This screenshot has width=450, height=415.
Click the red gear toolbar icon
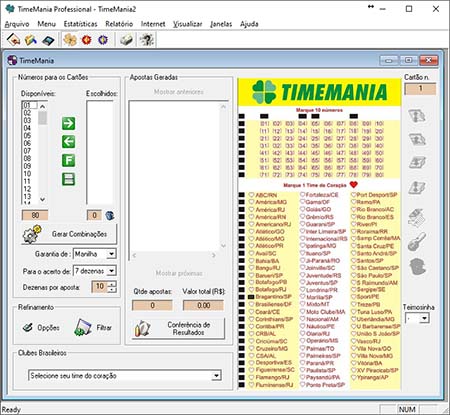click(x=87, y=40)
